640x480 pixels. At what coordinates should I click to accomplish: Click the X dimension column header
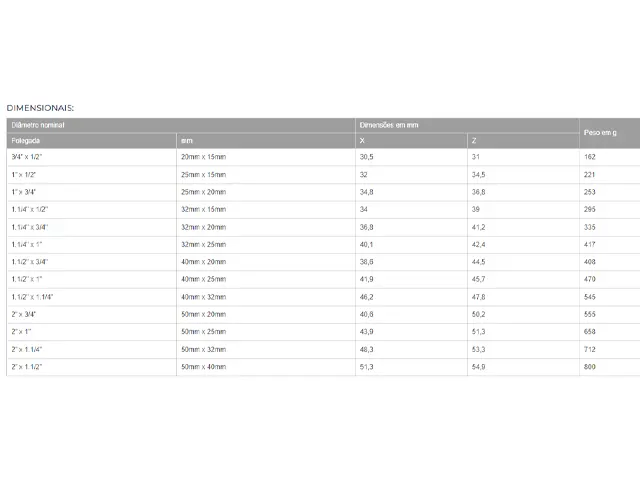click(411, 141)
